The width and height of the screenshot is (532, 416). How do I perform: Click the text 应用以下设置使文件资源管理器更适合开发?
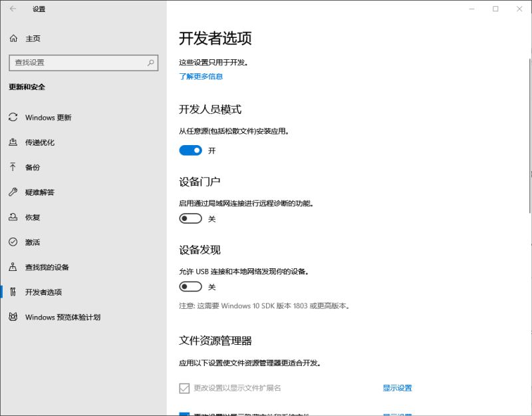[250, 363]
